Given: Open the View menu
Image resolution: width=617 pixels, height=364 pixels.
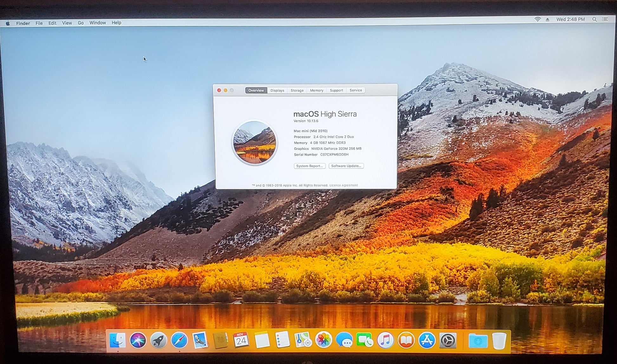Looking at the screenshot, I should tap(67, 23).
